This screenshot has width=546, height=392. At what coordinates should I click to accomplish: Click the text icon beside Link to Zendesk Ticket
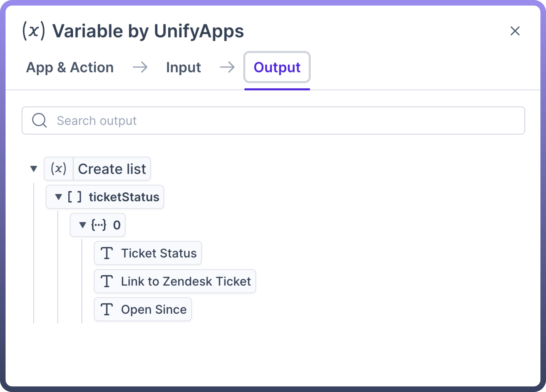pos(107,281)
